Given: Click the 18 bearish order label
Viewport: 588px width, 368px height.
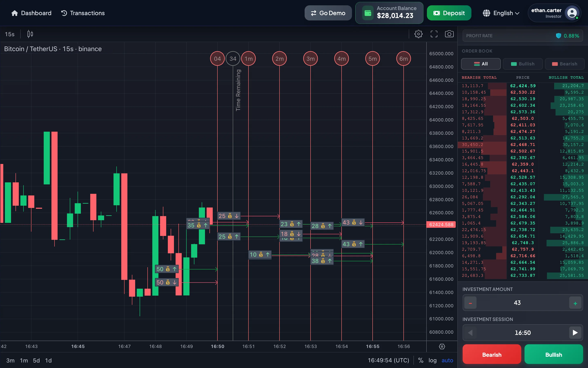Looking at the screenshot, I should pyautogui.click(x=291, y=234).
